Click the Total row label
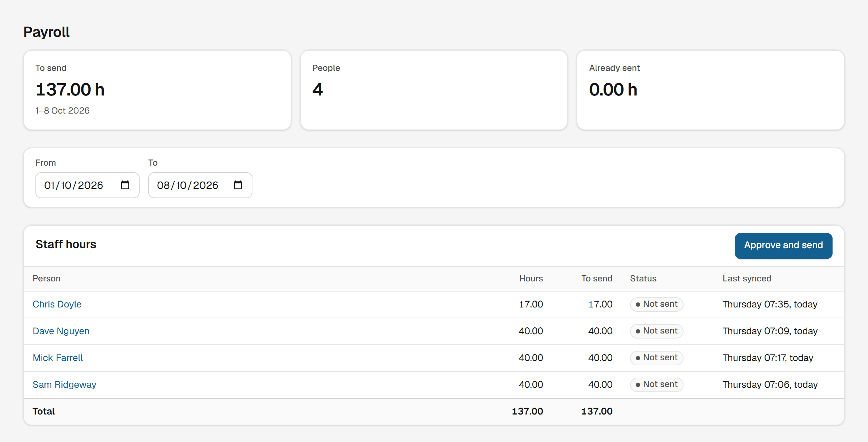 point(44,411)
